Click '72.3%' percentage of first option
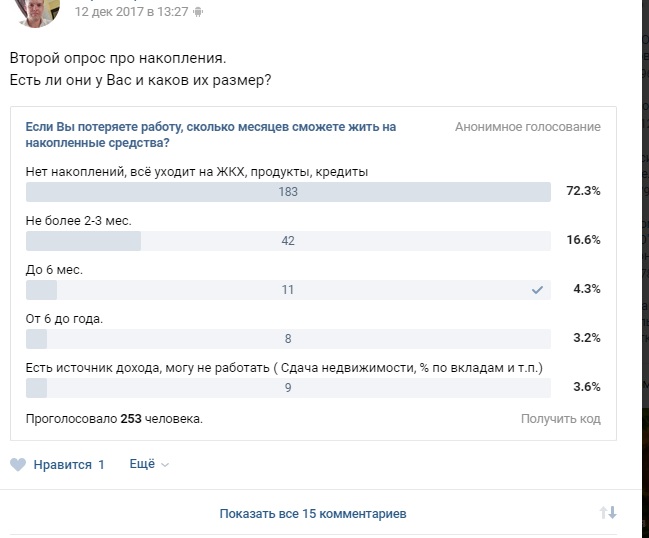Screen dimensions: 649x538 (583, 191)
